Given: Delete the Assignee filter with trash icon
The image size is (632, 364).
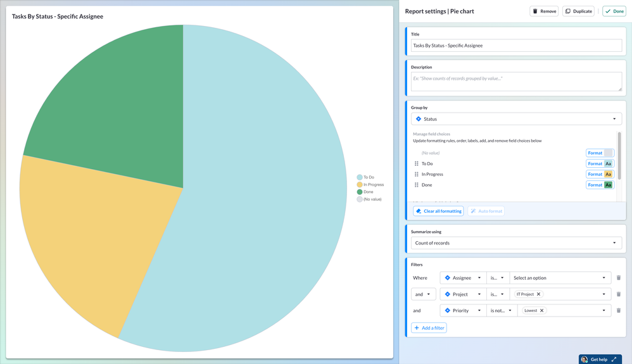Looking at the screenshot, I should [619, 278].
